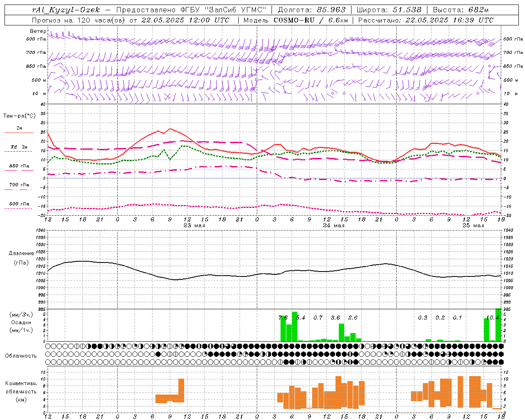Click the 0.7 precipitation total
Image resolution: width=525 pixels, height=420 pixels.
[x=318, y=317]
